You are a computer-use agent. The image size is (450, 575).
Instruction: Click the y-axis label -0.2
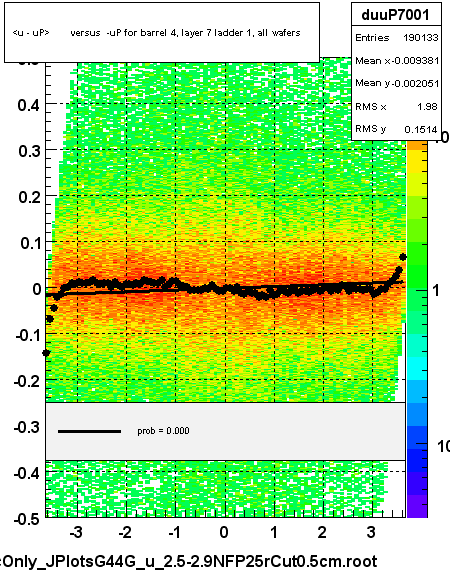(x=28, y=381)
